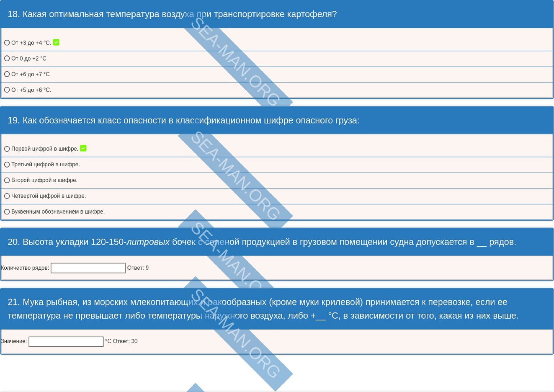Screen dimensions: 554x392
Task: Click question 18 heading about potato transport temperature
Action: pyautogui.click(x=172, y=14)
